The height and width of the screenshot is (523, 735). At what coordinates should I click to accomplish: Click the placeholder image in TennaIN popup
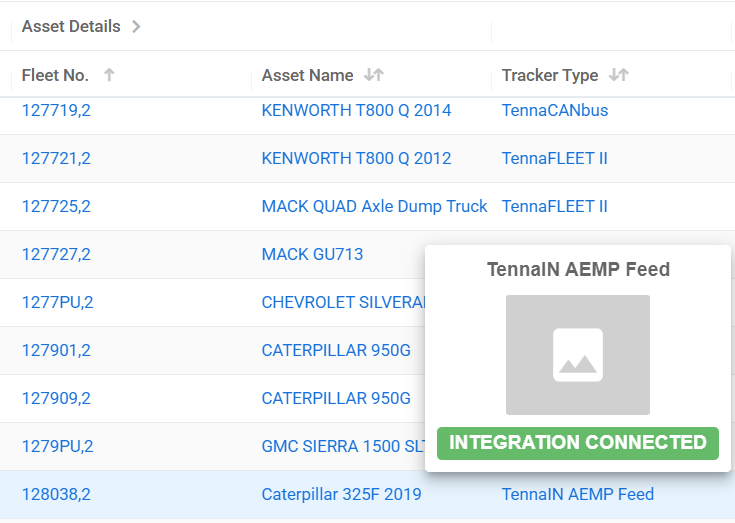coord(578,355)
